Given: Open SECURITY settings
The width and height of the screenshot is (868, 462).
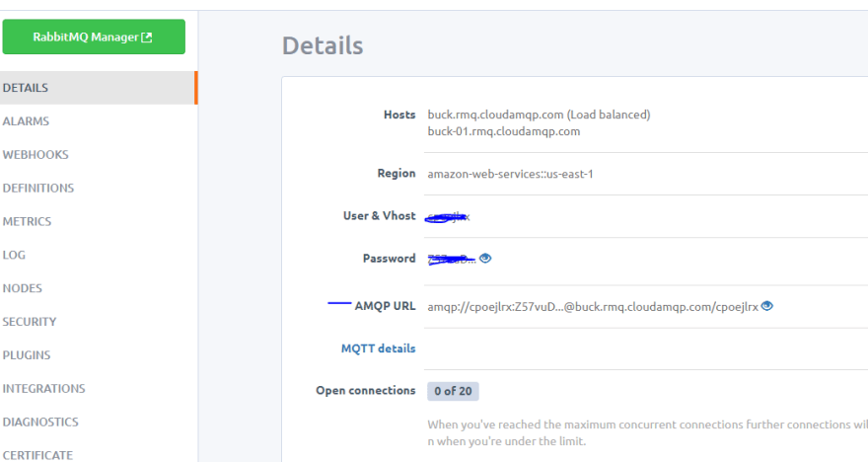Looking at the screenshot, I should [30, 322].
